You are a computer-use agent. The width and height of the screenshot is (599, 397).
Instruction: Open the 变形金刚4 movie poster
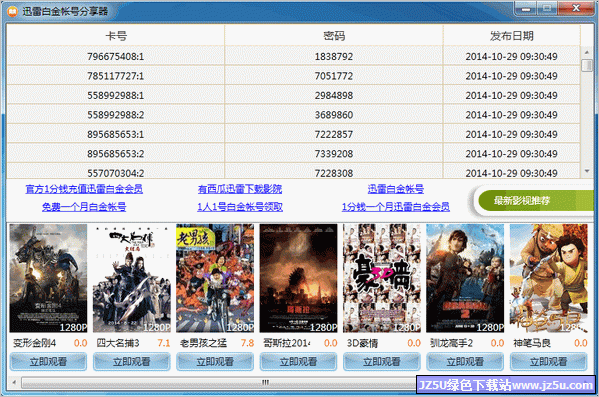48,278
